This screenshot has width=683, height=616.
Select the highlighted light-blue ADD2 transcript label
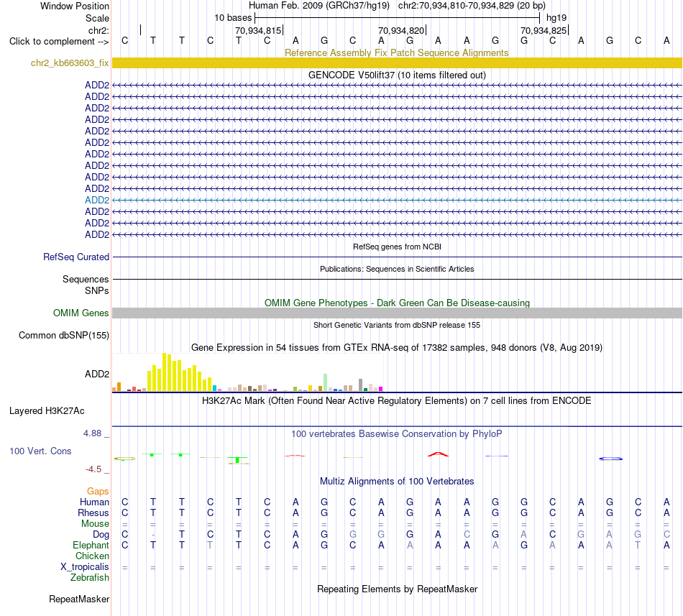click(97, 200)
